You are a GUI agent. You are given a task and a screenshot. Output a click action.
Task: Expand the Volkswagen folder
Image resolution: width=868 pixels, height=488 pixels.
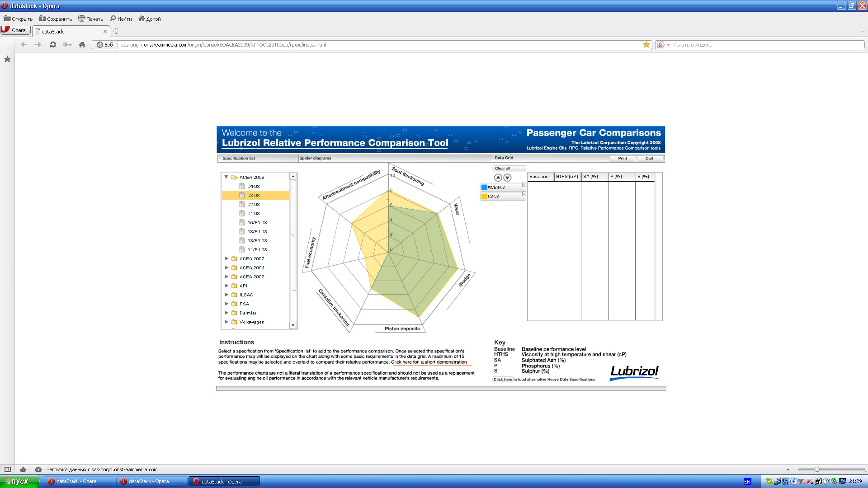pos(226,322)
